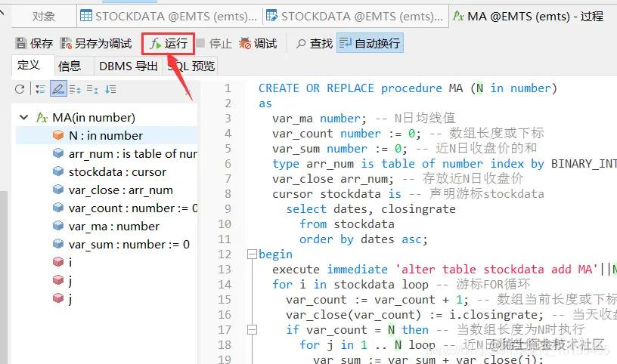This screenshot has height=364, width=617.
Task: Start debugging with 调试 bug icon
Action: [258, 43]
